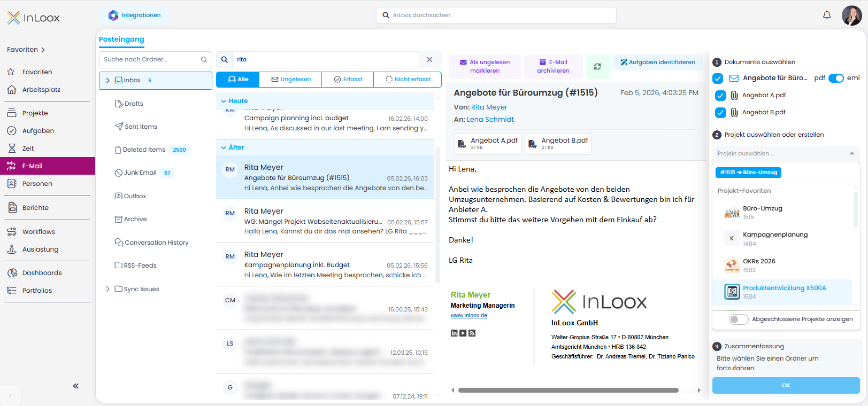Select the OKRs 2026 project
The image size is (868, 406).
(x=782, y=266)
